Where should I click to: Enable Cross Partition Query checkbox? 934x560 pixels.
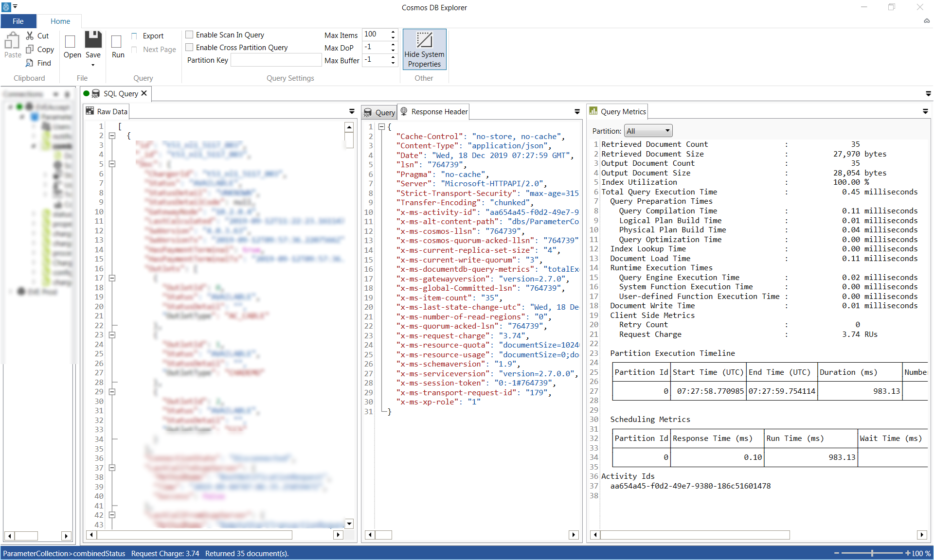coord(190,48)
